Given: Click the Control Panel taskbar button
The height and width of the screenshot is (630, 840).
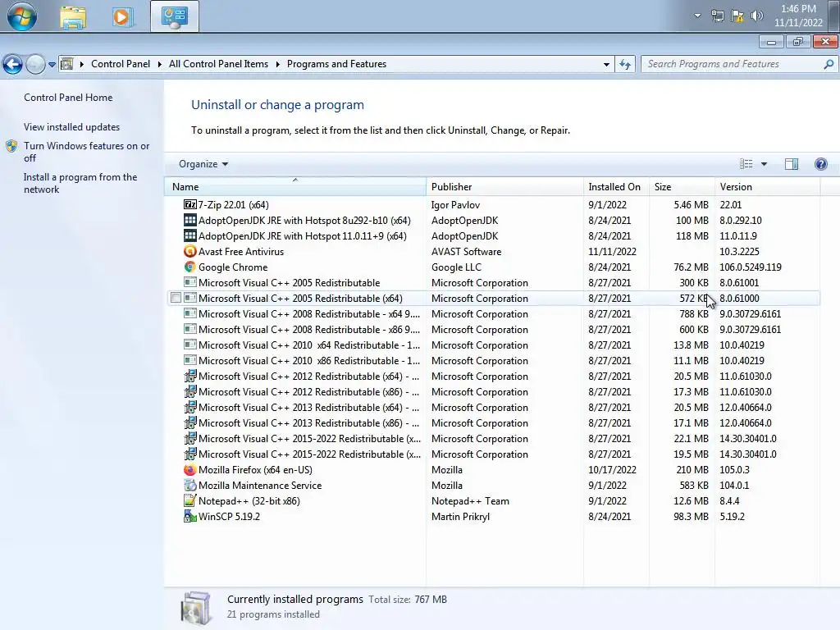Looking at the screenshot, I should [175, 16].
